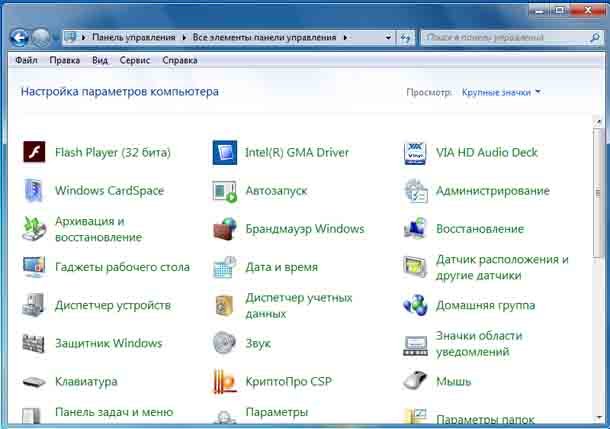Open the Брандмауэр Windows icon
Image resolution: width=610 pixels, height=429 pixels.
point(225,229)
